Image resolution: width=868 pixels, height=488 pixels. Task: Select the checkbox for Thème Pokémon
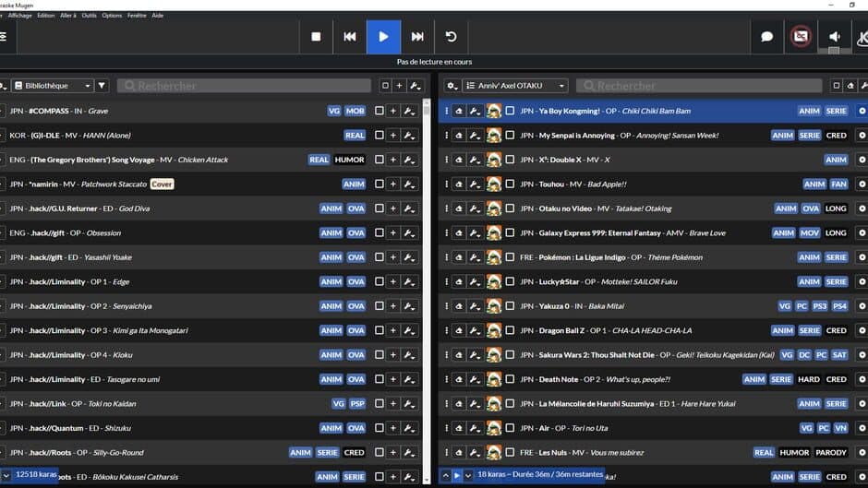510,257
